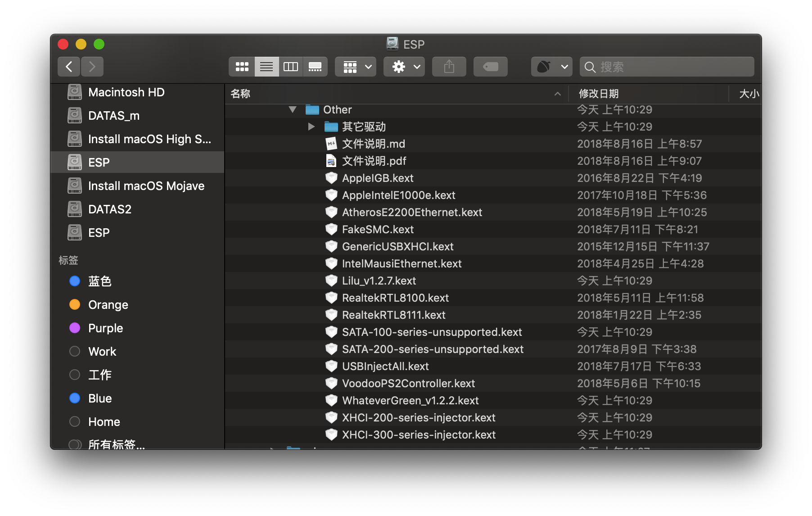Open Install macOS High Sierra volume
Viewport: 812px width, 516px height.
click(x=137, y=139)
